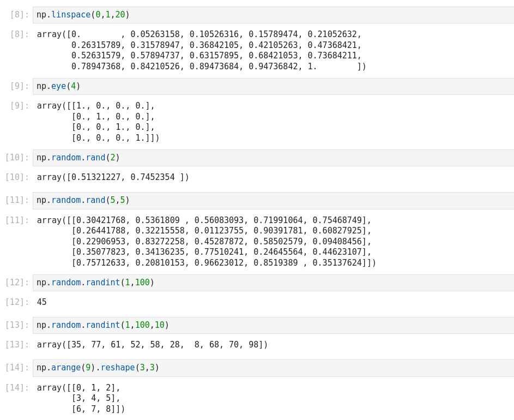Image resolution: width=514 pixels, height=420 pixels.
Task: Click the 5x5 random matrix output
Action: [206, 241]
